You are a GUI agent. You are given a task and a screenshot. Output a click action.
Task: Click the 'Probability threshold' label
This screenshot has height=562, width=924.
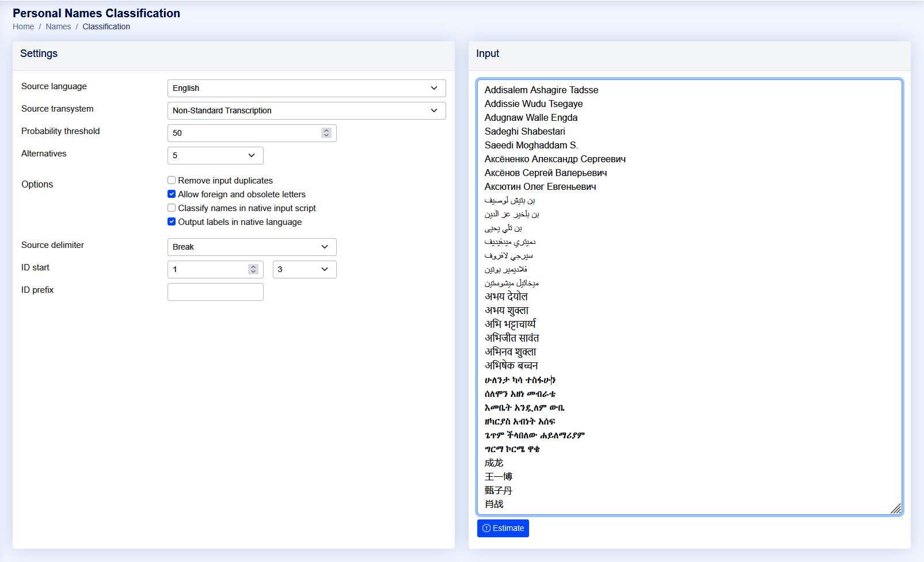pos(60,131)
